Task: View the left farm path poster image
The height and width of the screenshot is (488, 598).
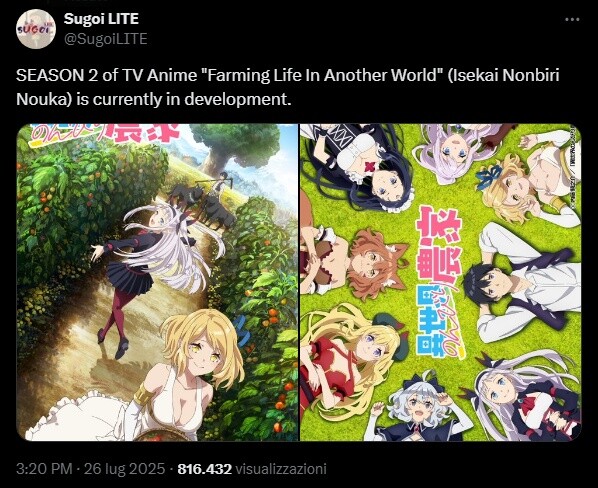Action: (x=157, y=282)
